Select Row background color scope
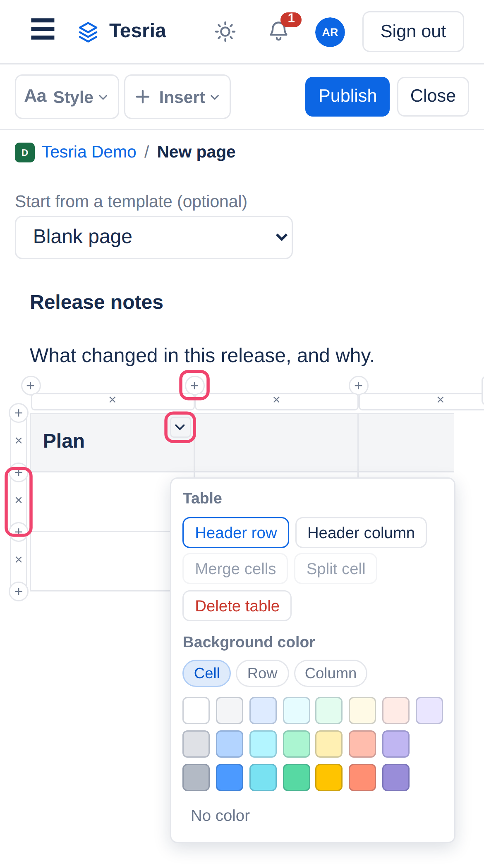 click(x=262, y=673)
